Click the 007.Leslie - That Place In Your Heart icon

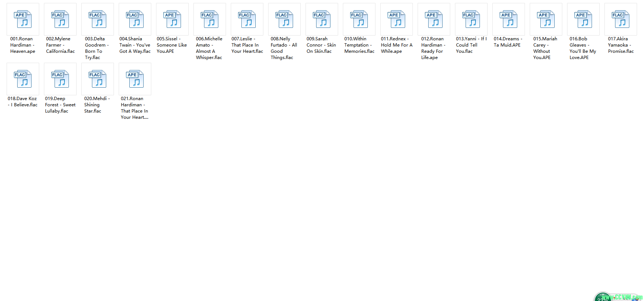pos(247,19)
